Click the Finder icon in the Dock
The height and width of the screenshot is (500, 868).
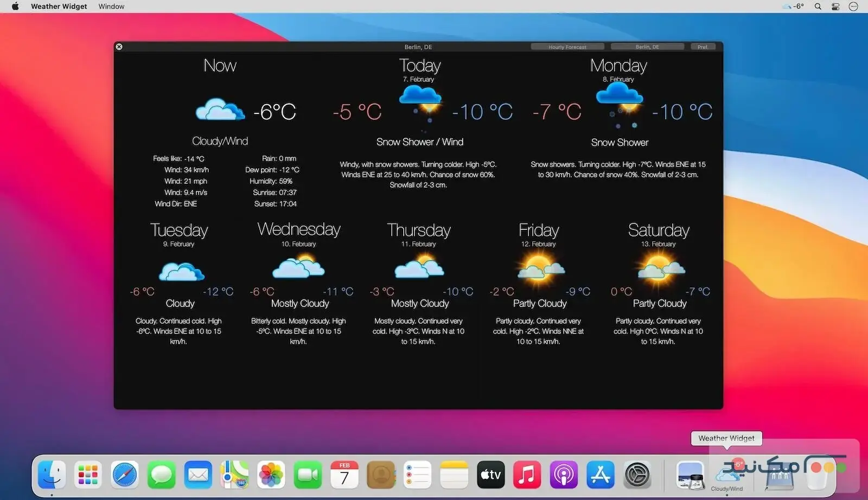pyautogui.click(x=52, y=475)
